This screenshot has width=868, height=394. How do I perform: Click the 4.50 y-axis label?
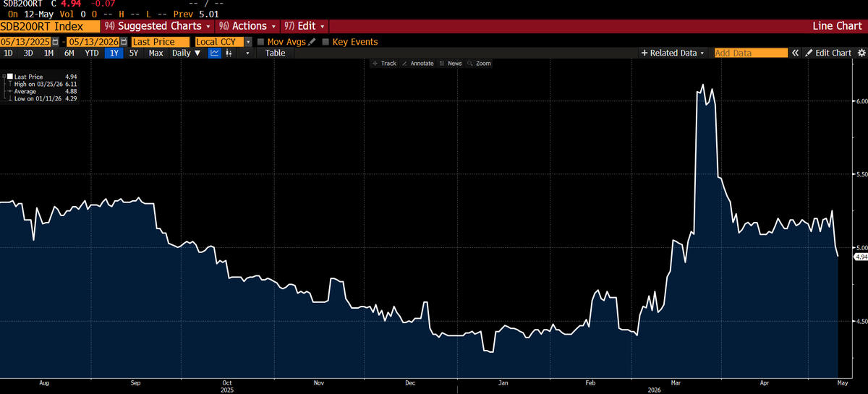861,320
